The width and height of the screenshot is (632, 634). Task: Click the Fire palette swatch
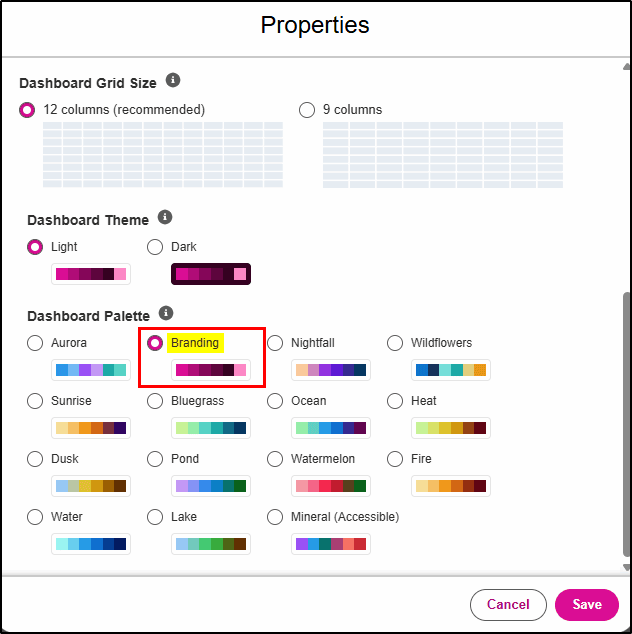tap(451, 486)
